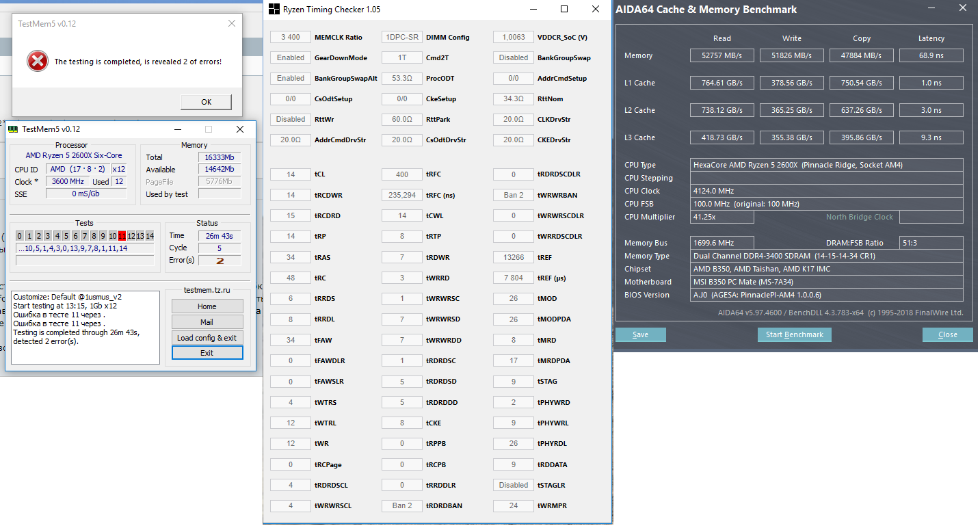The height and width of the screenshot is (528, 980).
Task: Click the RttPark value field
Action: coord(402,119)
